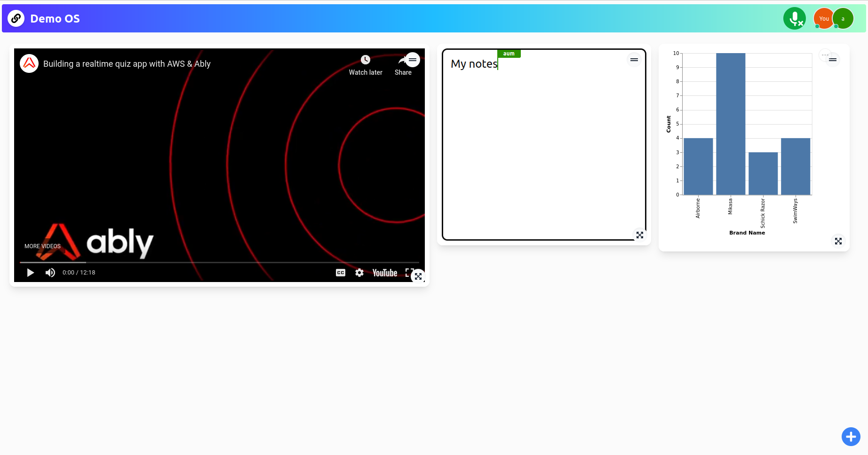
Task: Click the SwimWays bar in chart
Action: [796, 166]
